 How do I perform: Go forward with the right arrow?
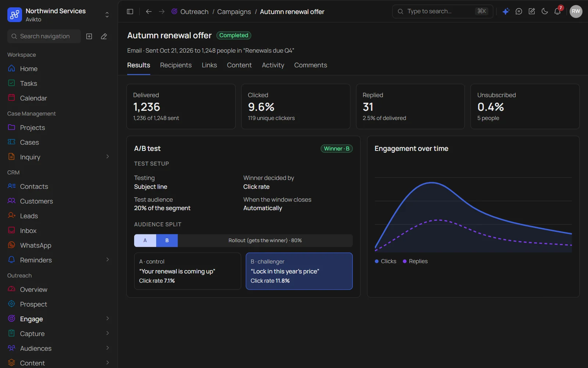pyautogui.click(x=162, y=11)
